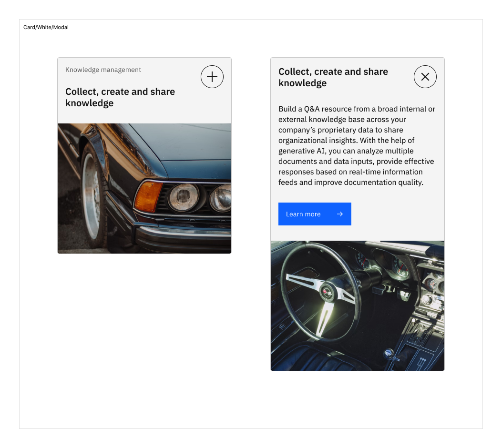
Task: Select the vintage car headlight image
Action: pyautogui.click(x=144, y=188)
